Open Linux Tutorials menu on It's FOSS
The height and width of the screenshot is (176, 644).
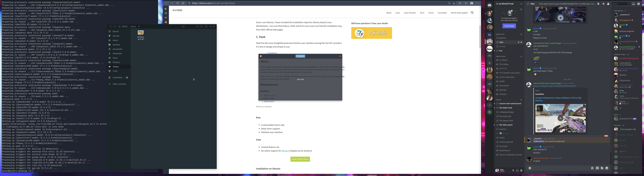(x=410, y=13)
